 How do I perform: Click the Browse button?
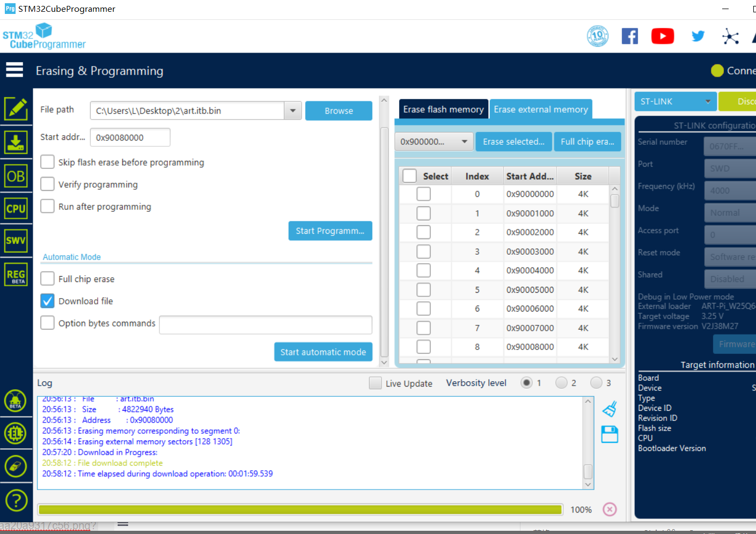(x=339, y=110)
